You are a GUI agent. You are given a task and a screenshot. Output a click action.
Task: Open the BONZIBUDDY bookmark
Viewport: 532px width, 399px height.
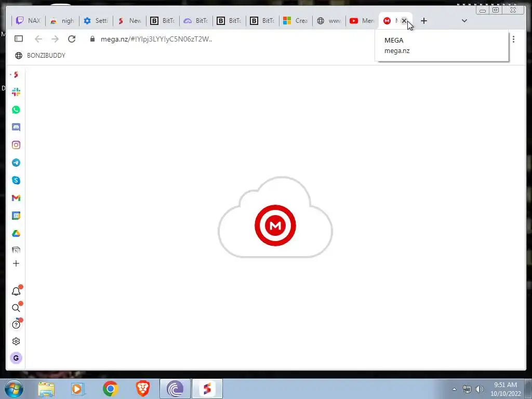(x=40, y=55)
